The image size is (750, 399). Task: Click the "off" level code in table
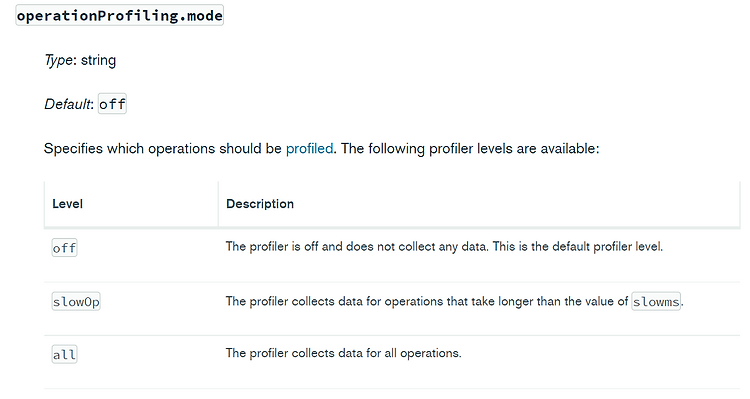coord(65,248)
